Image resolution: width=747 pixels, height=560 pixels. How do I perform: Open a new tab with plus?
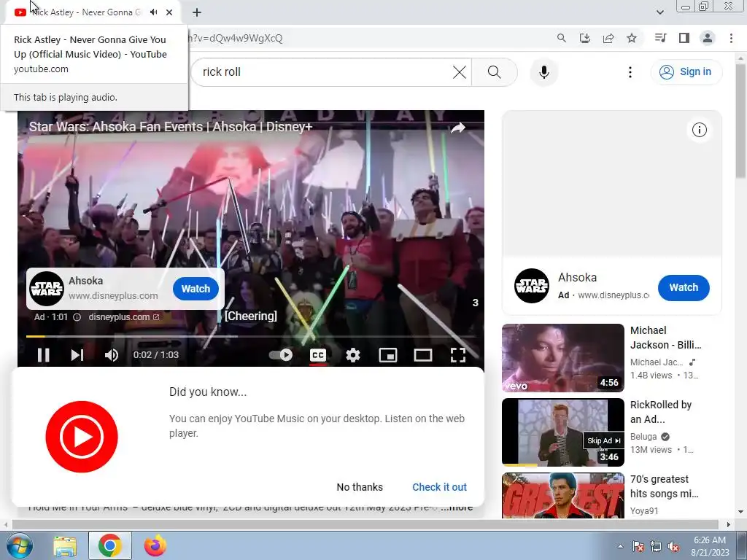coord(197,12)
